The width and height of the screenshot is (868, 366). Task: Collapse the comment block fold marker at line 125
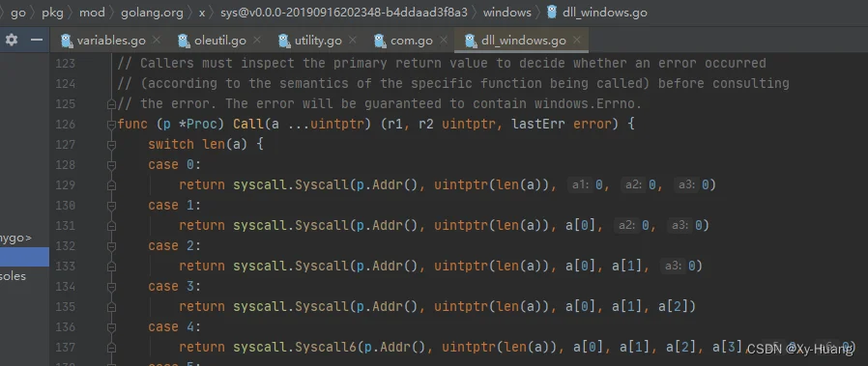[x=111, y=103]
